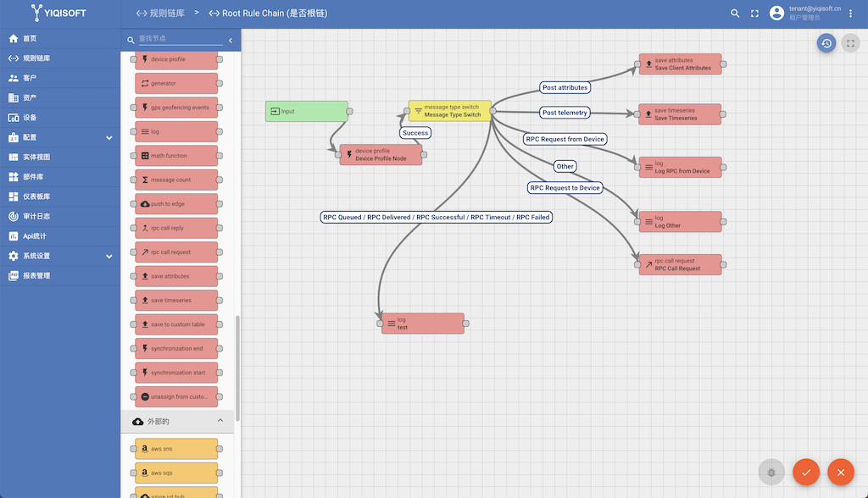Open the three-dot more options menu
868x498 pixels.
(x=851, y=14)
